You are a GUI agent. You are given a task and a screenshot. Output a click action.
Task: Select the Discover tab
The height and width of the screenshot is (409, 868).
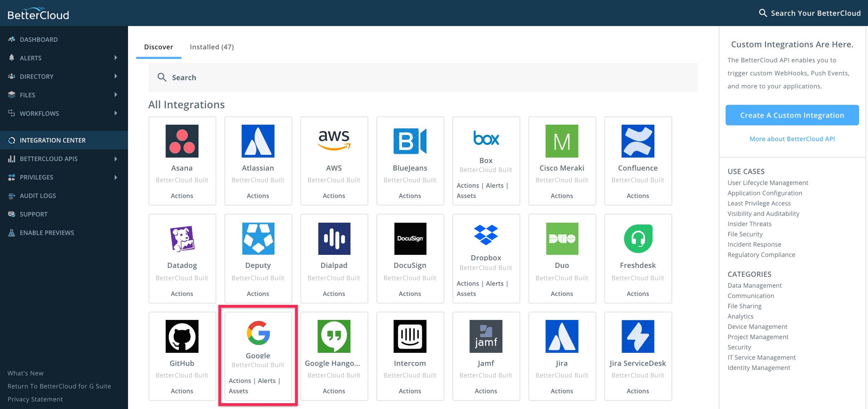click(158, 47)
